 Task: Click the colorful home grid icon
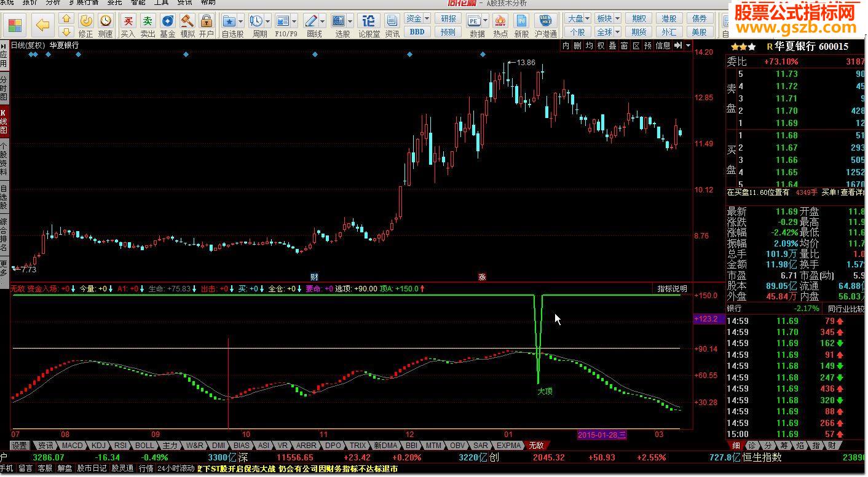coord(16,26)
